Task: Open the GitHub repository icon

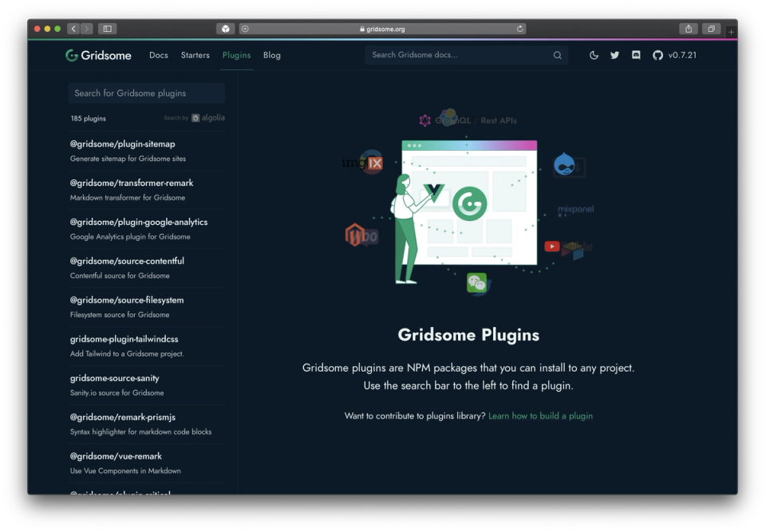Action: (657, 55)
